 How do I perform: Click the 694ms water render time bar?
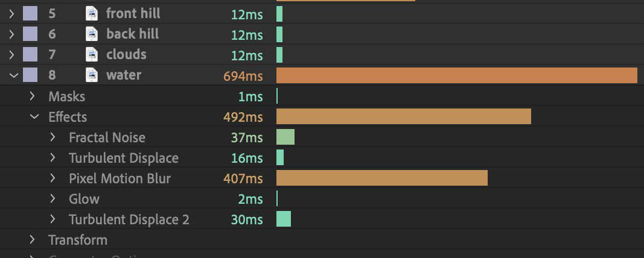[x=456, y=75]
